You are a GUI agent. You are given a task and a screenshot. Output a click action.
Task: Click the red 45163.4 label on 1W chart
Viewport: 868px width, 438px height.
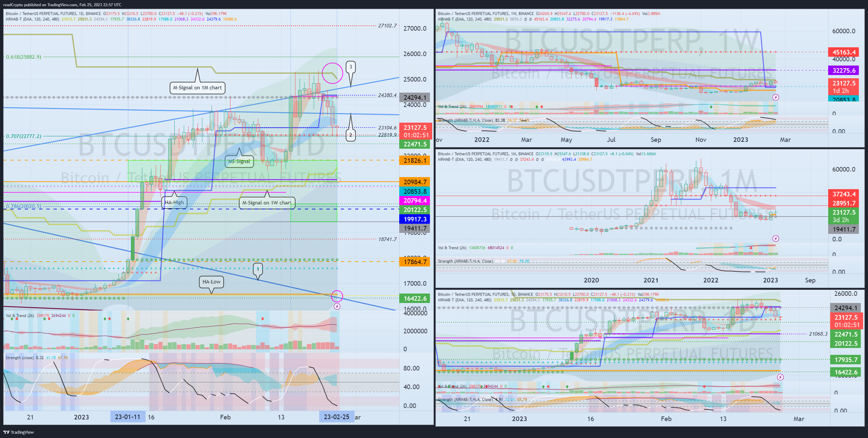pos(844,52)
